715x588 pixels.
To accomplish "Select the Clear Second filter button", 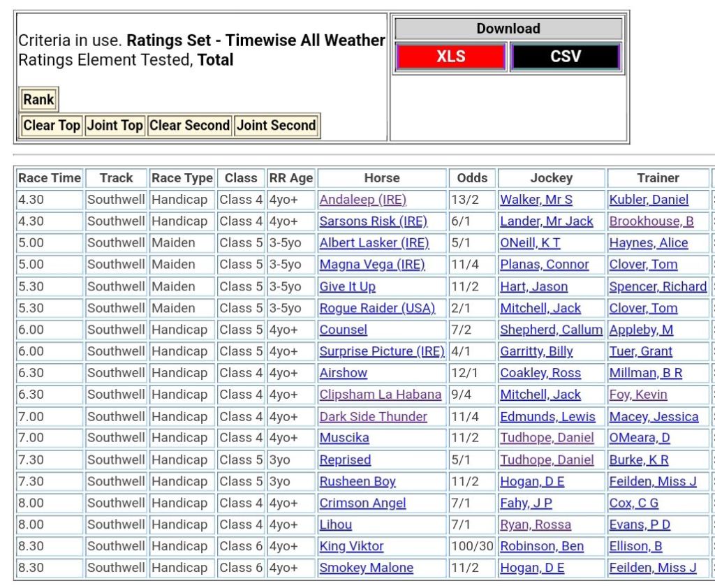I will pos(189,126).
